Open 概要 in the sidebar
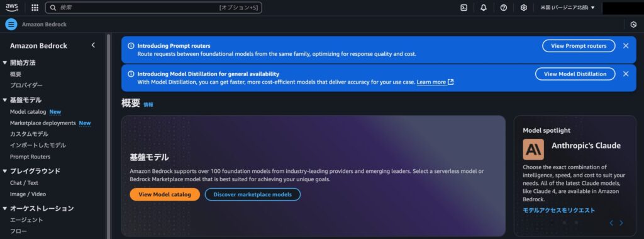Screen dimensions: 644x239 16,74
